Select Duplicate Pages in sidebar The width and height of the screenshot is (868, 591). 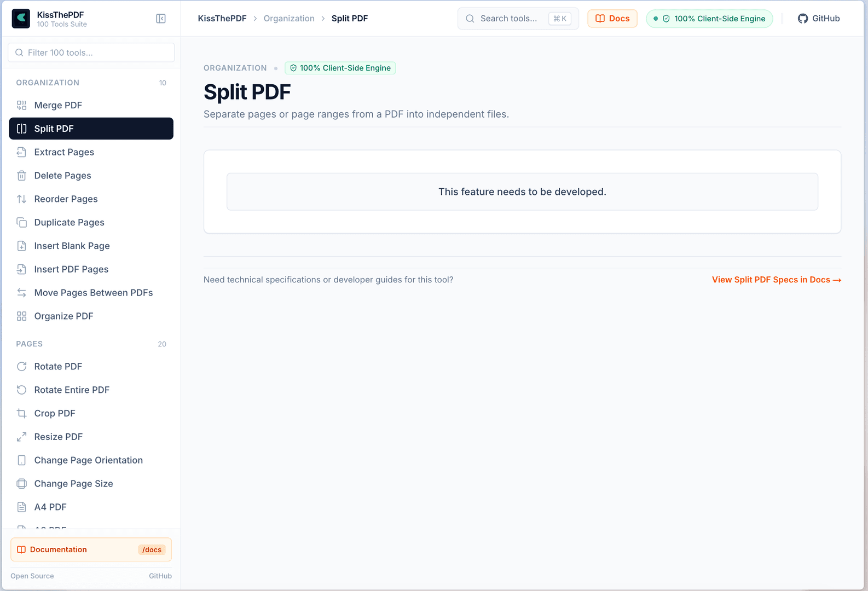tap(91, 223)
